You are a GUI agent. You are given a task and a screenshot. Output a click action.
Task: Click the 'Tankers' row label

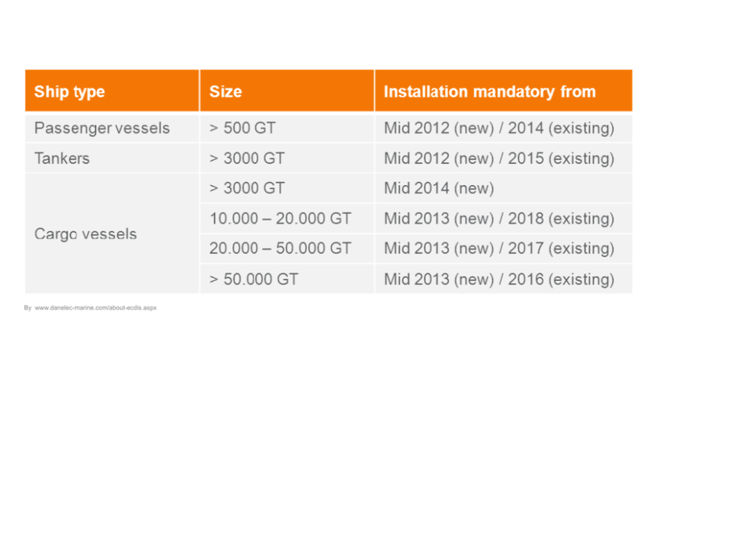coord(62,158)
